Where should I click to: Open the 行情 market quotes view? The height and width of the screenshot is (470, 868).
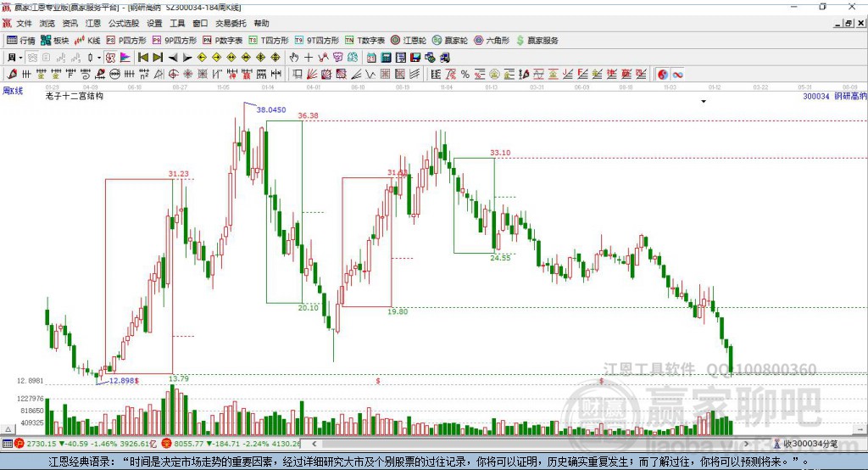21,41
